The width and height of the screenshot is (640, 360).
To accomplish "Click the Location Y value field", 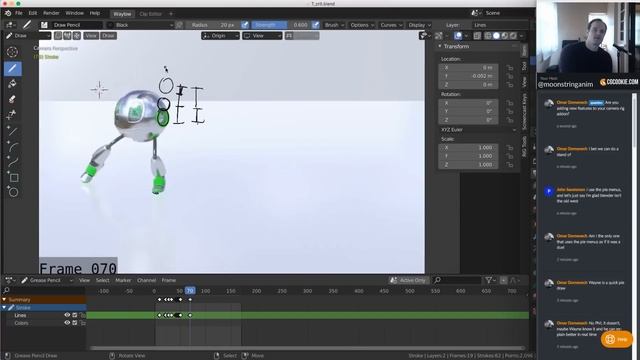I will (x=468, y=76).
